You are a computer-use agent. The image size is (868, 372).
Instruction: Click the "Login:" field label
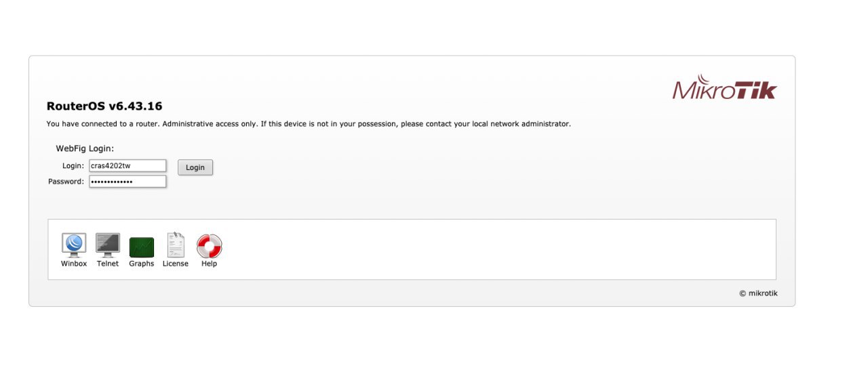73,165
